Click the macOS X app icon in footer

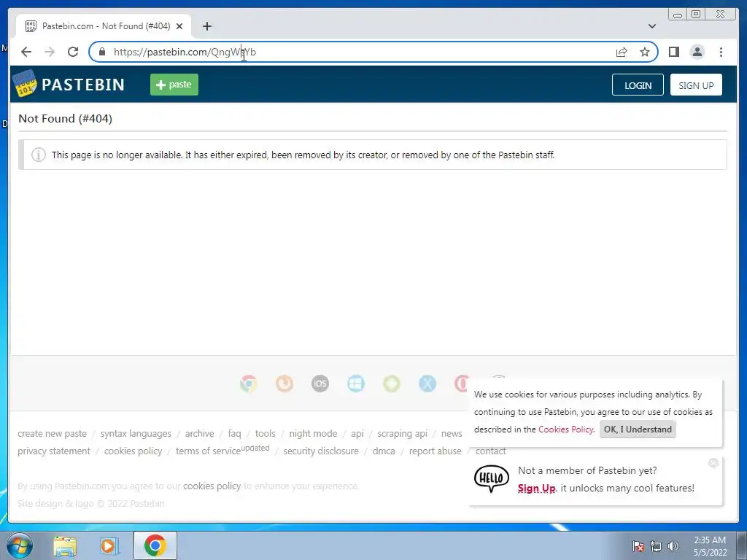coord(427,384)
